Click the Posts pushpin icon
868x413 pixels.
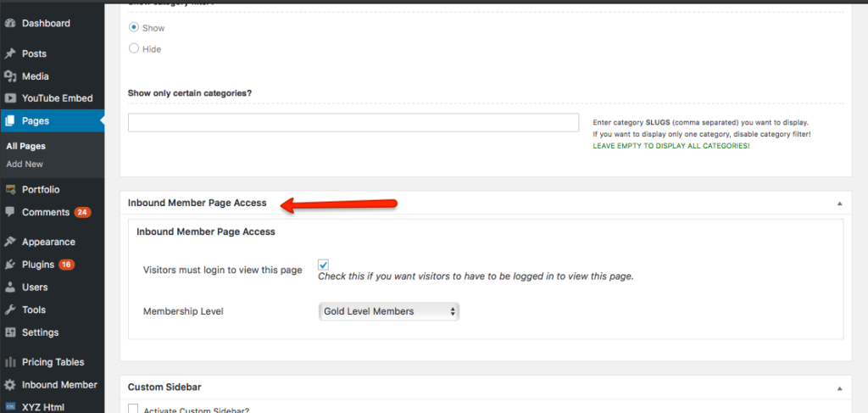[9, 53]
